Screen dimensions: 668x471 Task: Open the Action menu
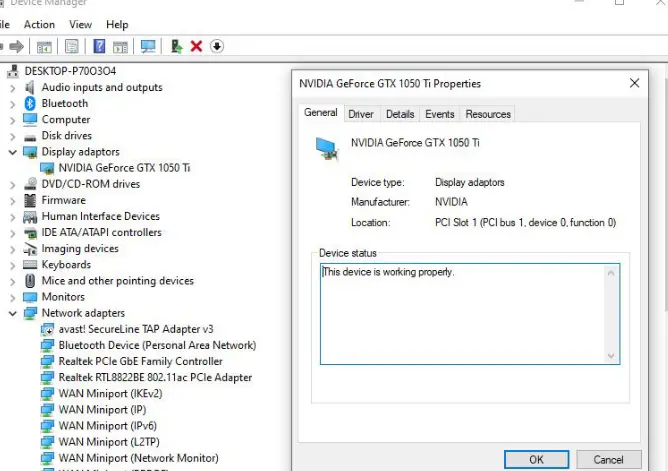39,24
